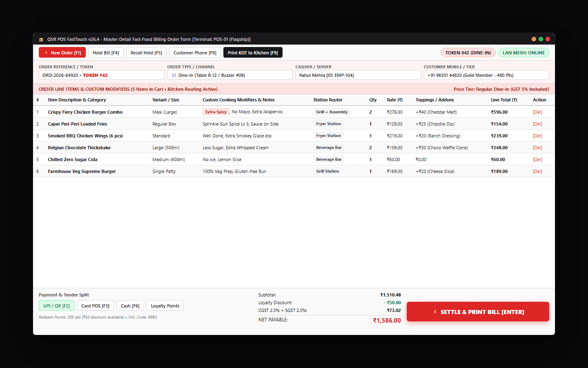
Task: Click Hold Bill [F4] button
Action: click(106, 53)
